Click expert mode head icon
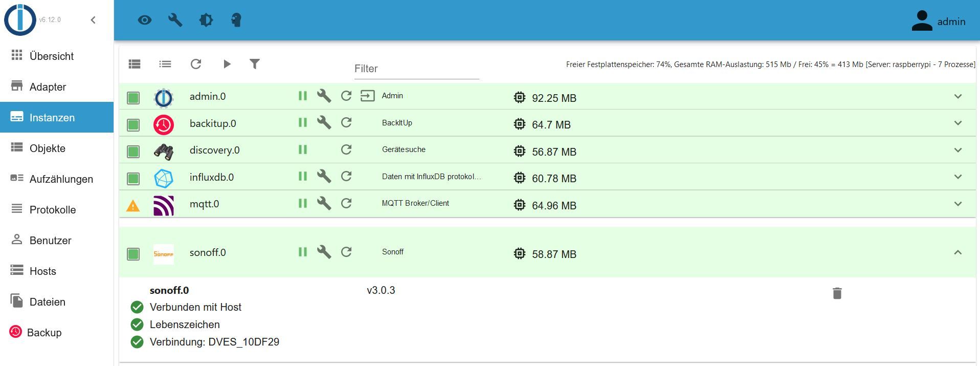Screen dimensions: 980x366 pyautogui.click(x=236, y=20)
